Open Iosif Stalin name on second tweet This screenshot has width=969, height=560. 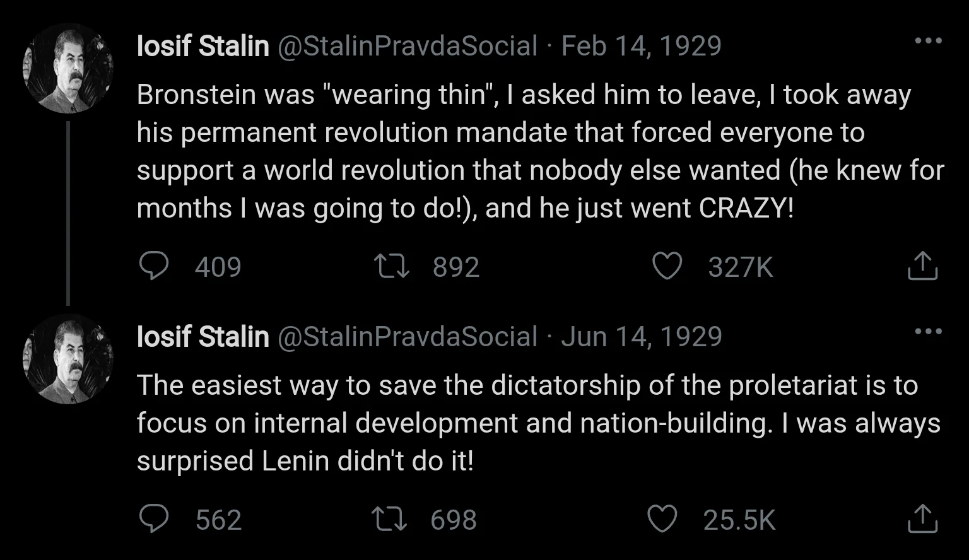pyautogui.click(x=203, y=336)
